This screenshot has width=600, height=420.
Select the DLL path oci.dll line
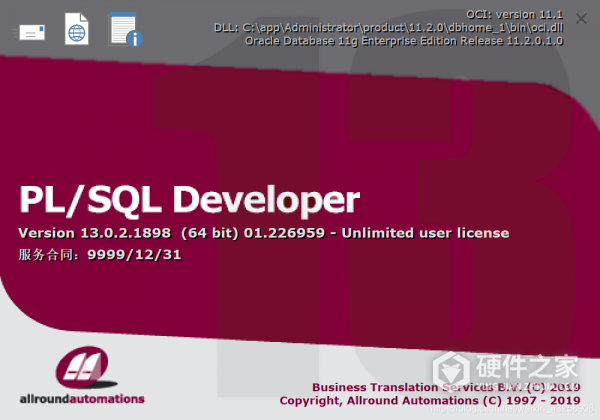[x=388, y=28]
